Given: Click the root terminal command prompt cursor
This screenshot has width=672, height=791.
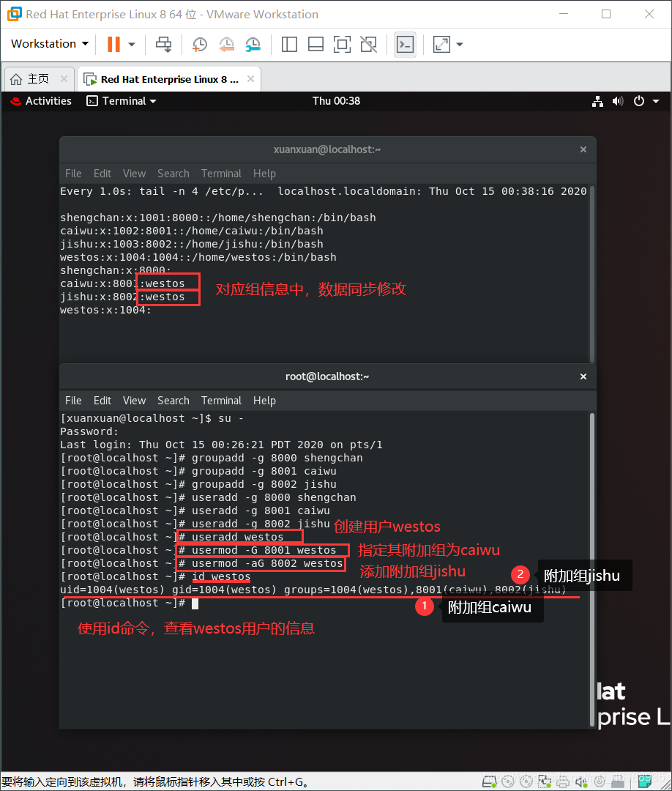Looking at the screenshot, I should pyautogui.click(x=195, y=604).
